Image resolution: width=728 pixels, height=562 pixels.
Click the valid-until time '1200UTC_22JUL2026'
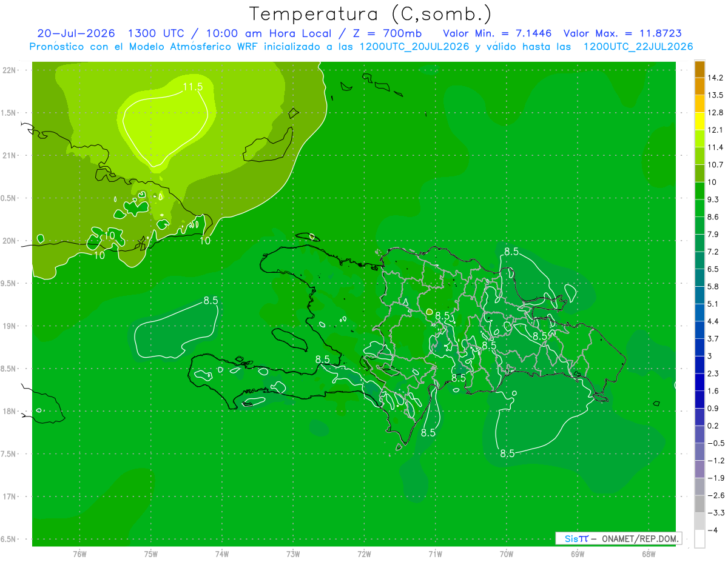click(x=638, y=46)
